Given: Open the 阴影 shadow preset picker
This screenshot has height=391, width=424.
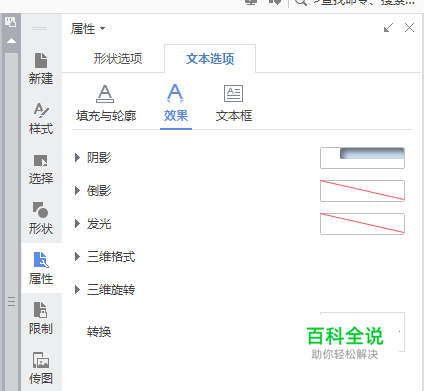Looking at the screenshot, I should tap(362, 158).
